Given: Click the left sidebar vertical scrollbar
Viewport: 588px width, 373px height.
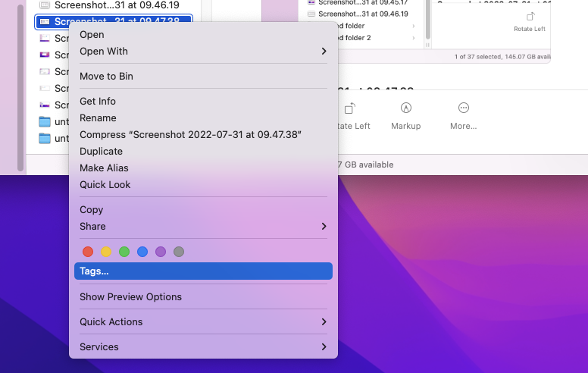Looking at the screenshot, I should pyautogui.click(x=20, y=88).
